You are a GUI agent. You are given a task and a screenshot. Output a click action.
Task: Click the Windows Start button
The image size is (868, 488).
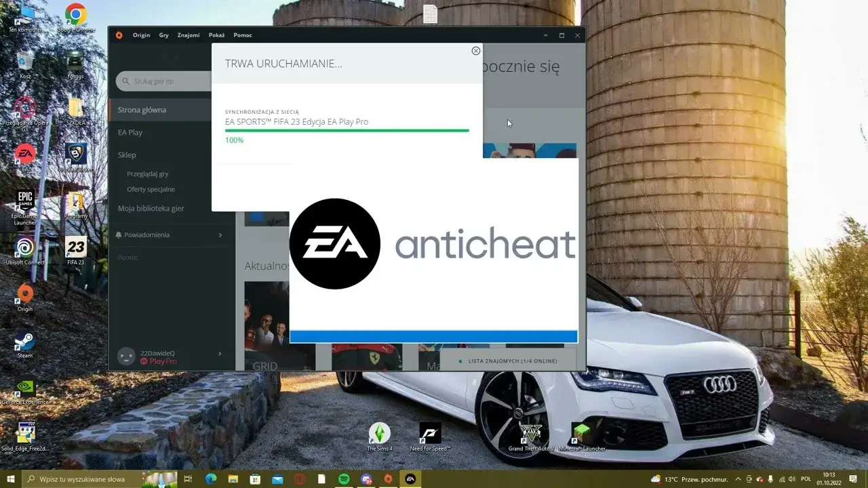click(11, 479)
